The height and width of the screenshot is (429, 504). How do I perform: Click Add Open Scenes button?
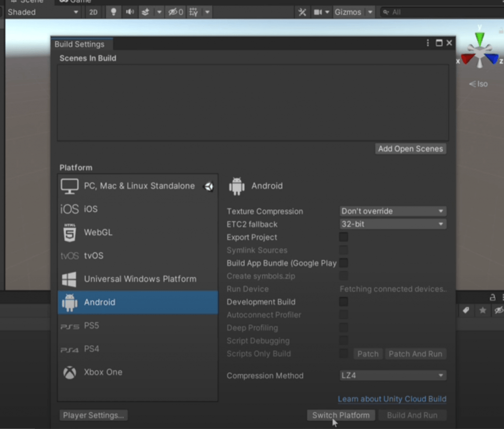point(410,149)
